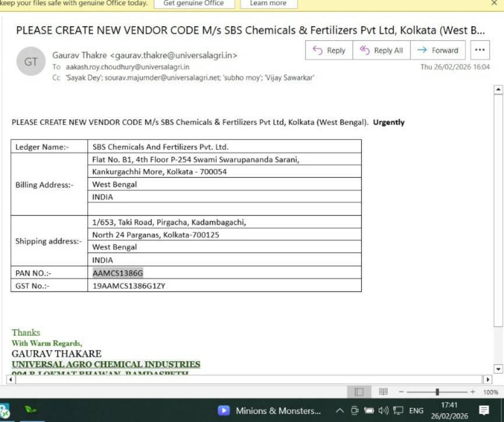Click the Learn more button
Image resolution: width=504 pixels, height=422 pixels.
click(x=267, y=3)
